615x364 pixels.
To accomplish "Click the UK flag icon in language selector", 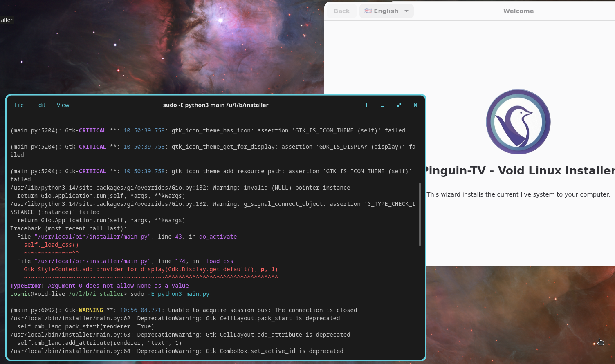I will click(x=368, y=11).
